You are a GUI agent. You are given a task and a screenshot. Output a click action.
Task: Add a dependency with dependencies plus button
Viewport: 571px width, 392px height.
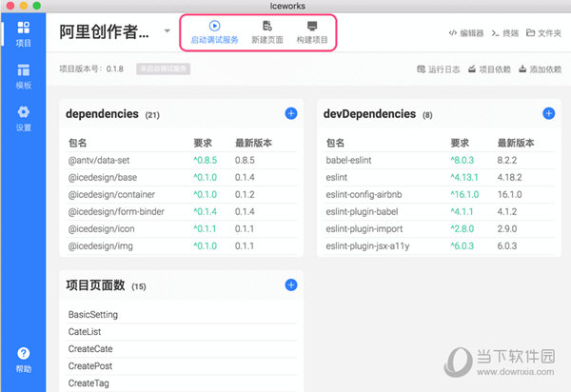pos(291,113)
